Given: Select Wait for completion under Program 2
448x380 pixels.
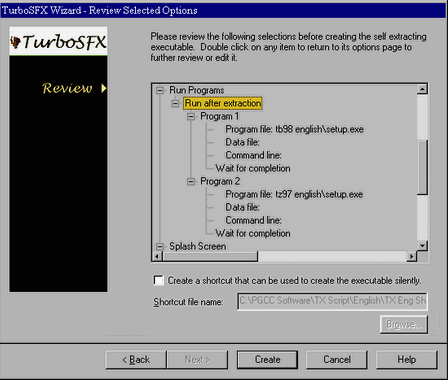Looking at the screenshot, I should 253,233.
